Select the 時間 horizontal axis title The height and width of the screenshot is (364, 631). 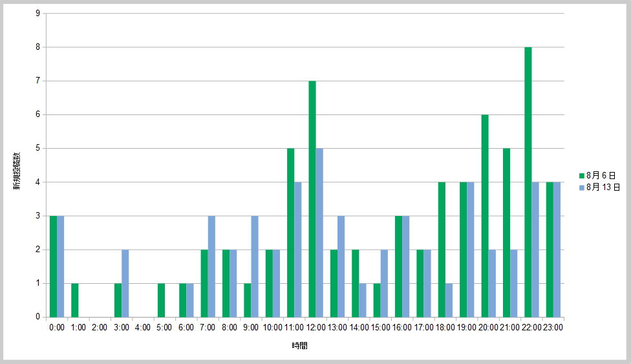click(x=299, y=346)
